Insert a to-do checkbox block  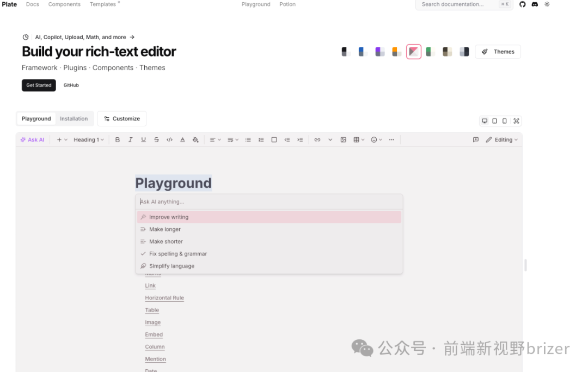tap(274, 139)
